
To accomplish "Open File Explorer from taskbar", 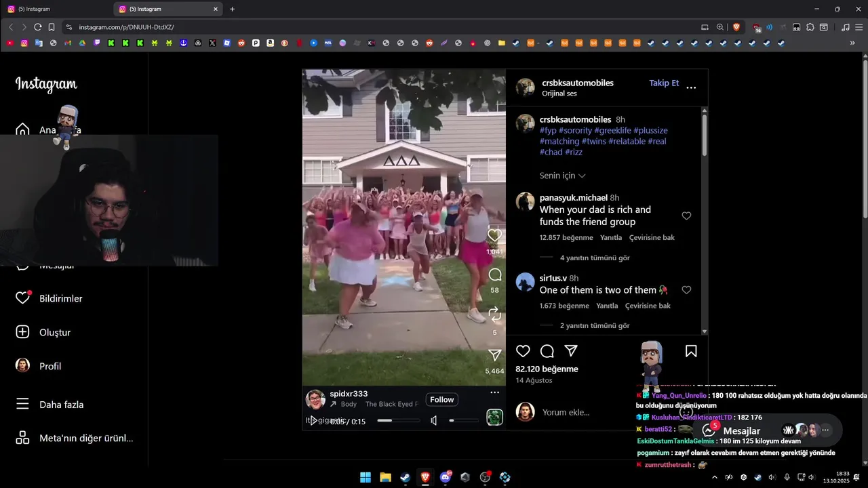I will point(385,477).
